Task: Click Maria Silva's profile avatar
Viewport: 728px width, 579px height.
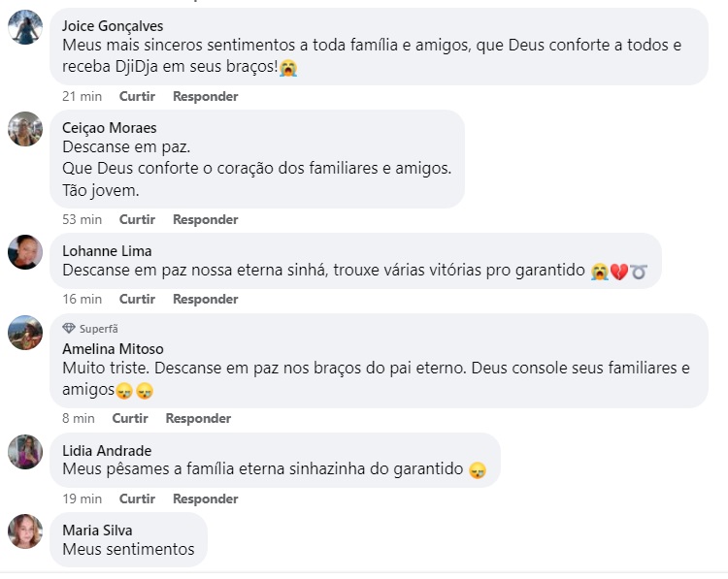Action: click(25, 531)
